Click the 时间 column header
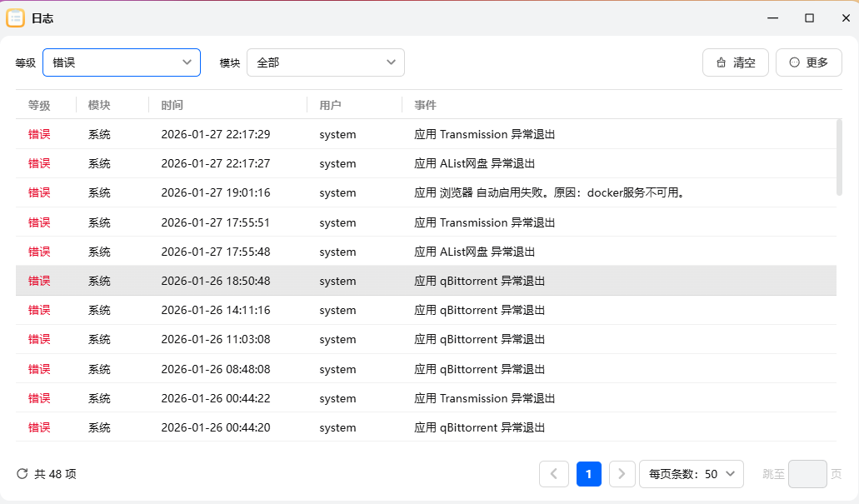This screenshot has height=504, width=859. tap(172, 105)
